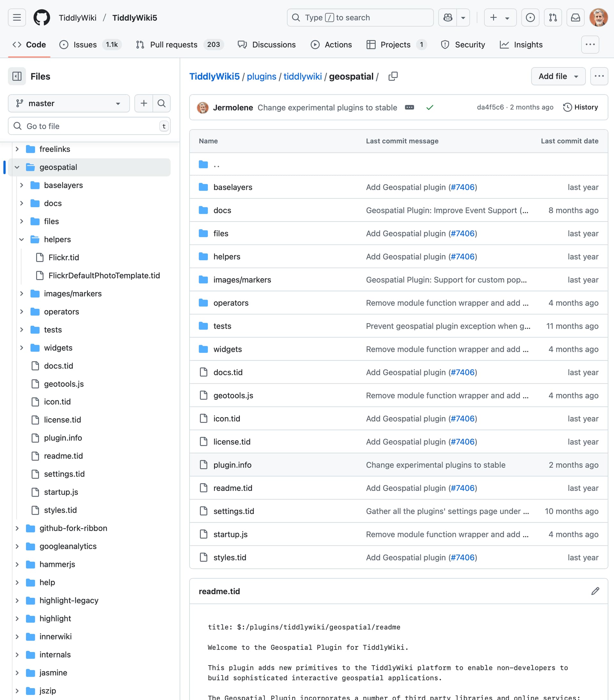Open the Pull requests tab
Image resolution: width=614 pixels, height=700 pixels.
click(179, 44)
